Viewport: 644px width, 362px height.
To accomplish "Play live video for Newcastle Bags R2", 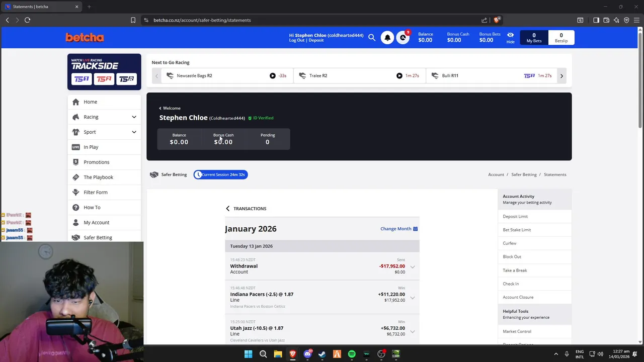I will click(273, 75).
